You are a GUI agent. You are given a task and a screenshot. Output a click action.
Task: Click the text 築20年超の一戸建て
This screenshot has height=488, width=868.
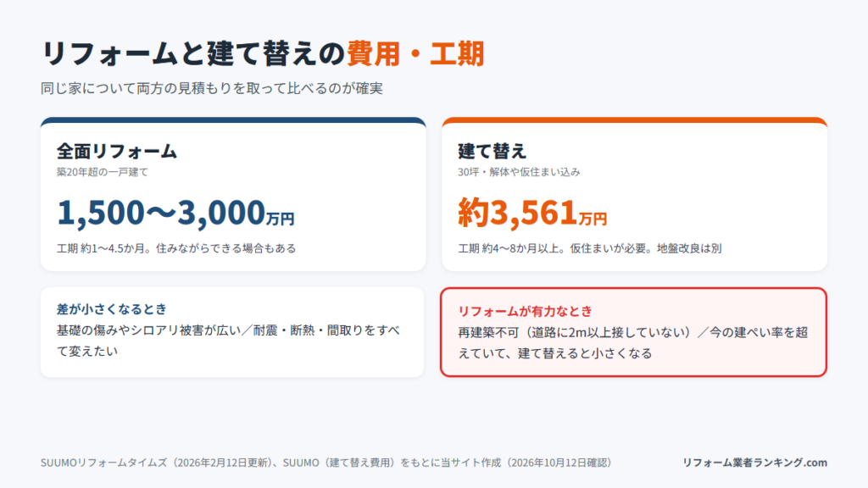coord(103,172)
